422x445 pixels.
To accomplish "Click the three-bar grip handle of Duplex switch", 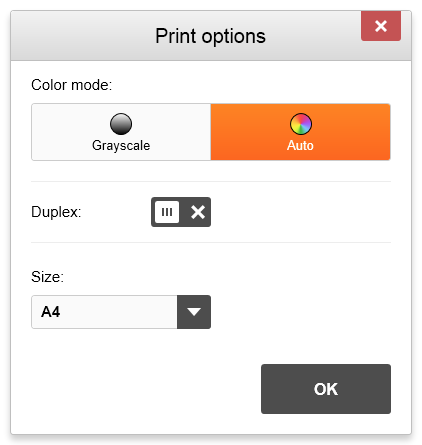I will click(x=167, y=212).
